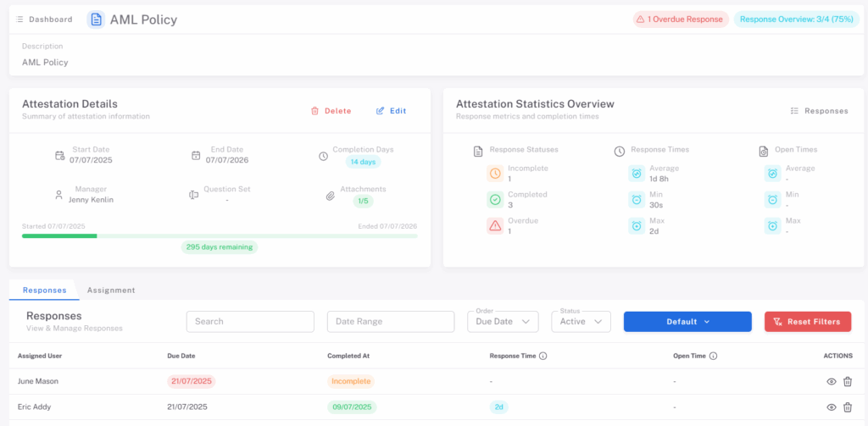The image size is (868, 426).
Task: Click the End Date calendar icon
Action: pyautogui.click(x=196, y=156)
